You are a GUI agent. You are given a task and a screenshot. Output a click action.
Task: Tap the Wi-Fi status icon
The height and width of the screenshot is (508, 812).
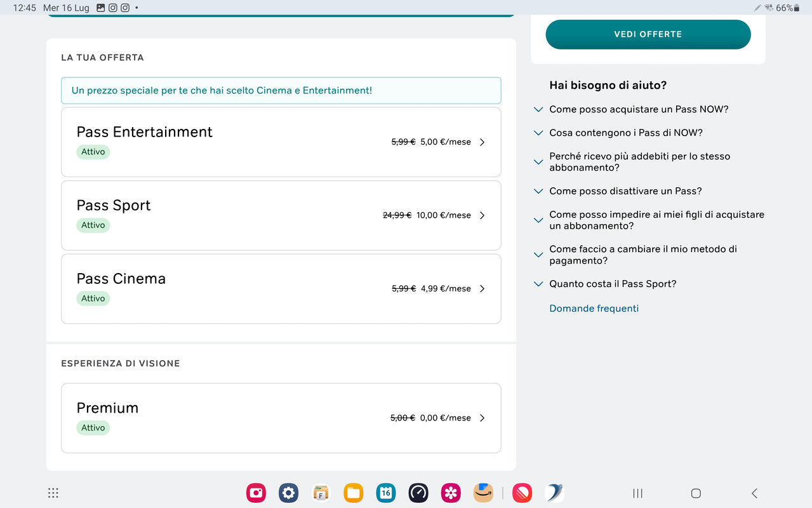coord(769,8)
